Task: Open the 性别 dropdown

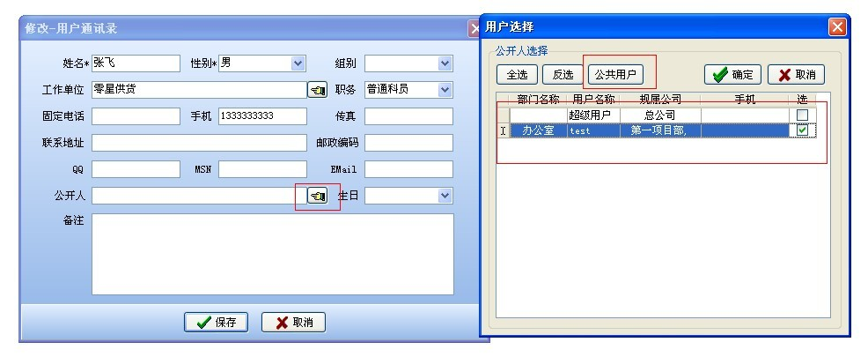Action: pyautogui.click(x=298, y=63)
